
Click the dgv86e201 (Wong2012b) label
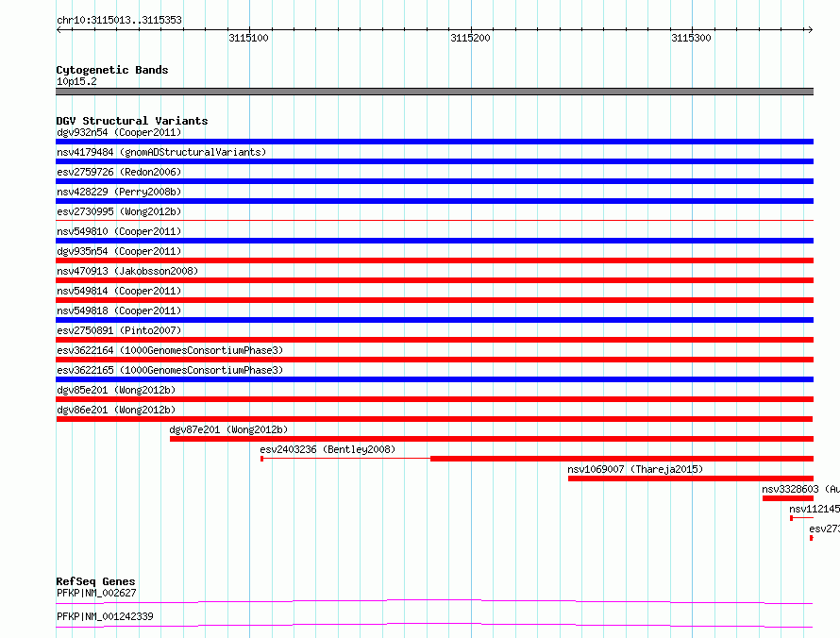click(x=116, y=410)
